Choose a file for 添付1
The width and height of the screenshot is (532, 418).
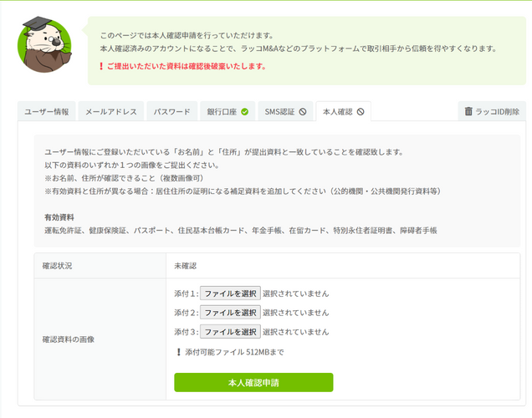pos(230,293)
